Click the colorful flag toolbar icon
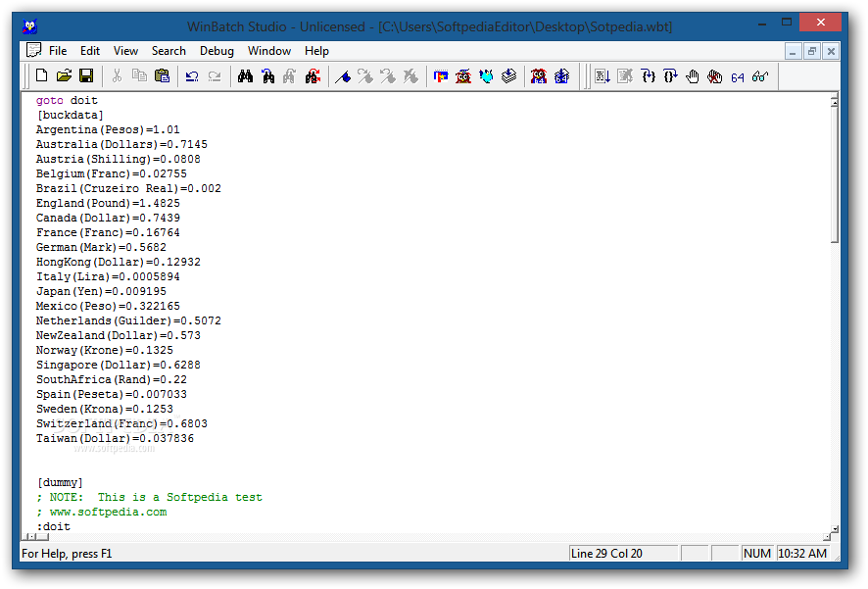This screenshot has width=868, height=589. click(x=441, y=75)
